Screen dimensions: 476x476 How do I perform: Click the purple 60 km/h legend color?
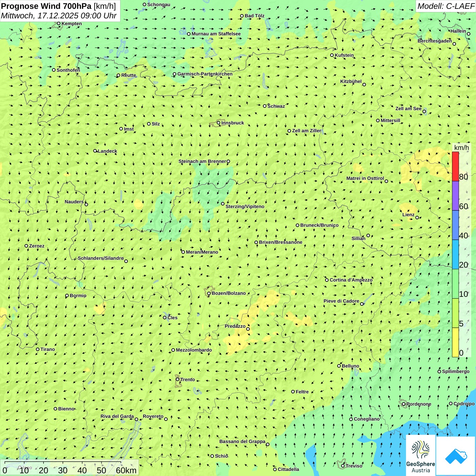(x=455, y=196)
